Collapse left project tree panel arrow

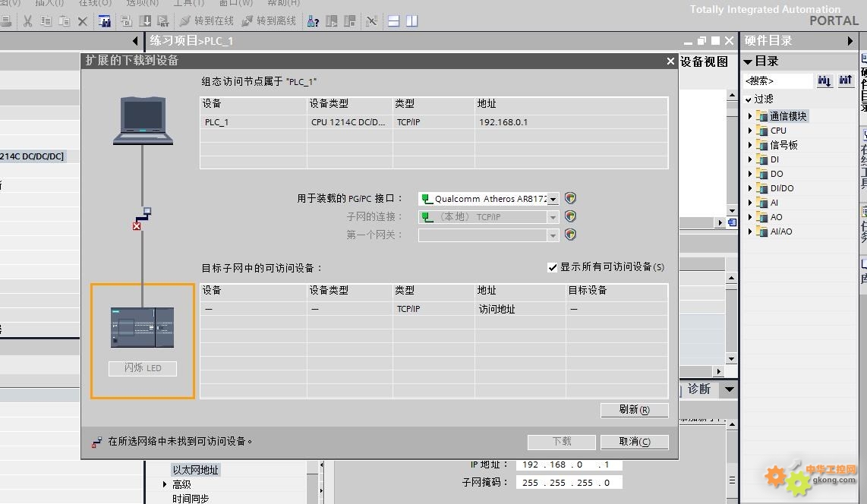(x=135, y=40)
